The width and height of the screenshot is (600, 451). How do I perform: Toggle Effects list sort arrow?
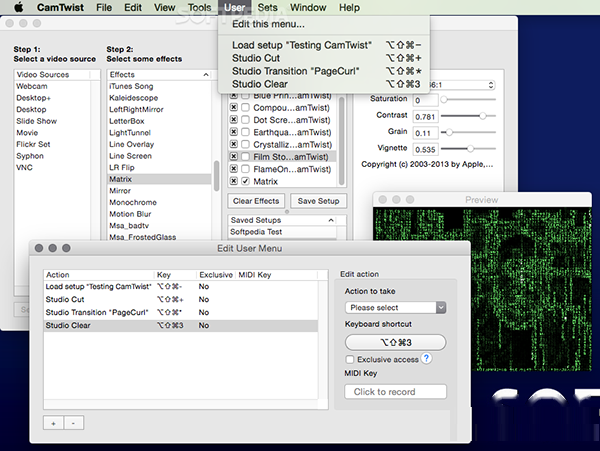[x=206, y=75]
